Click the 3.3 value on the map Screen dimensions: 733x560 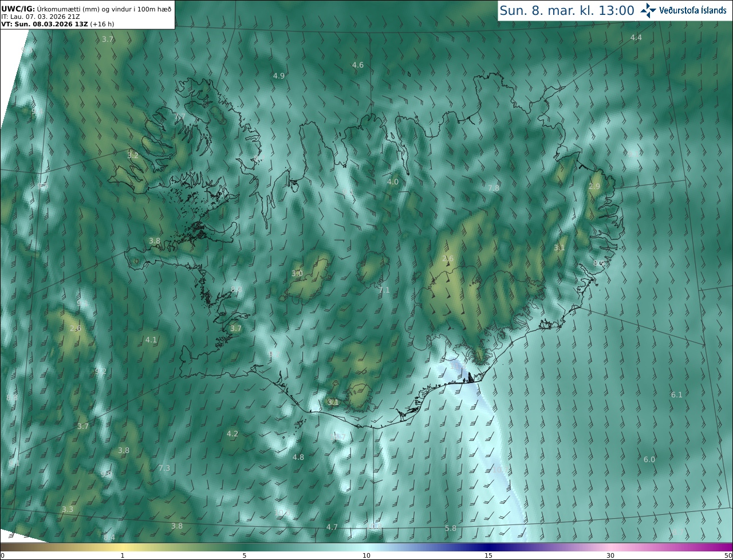[68, 509]
